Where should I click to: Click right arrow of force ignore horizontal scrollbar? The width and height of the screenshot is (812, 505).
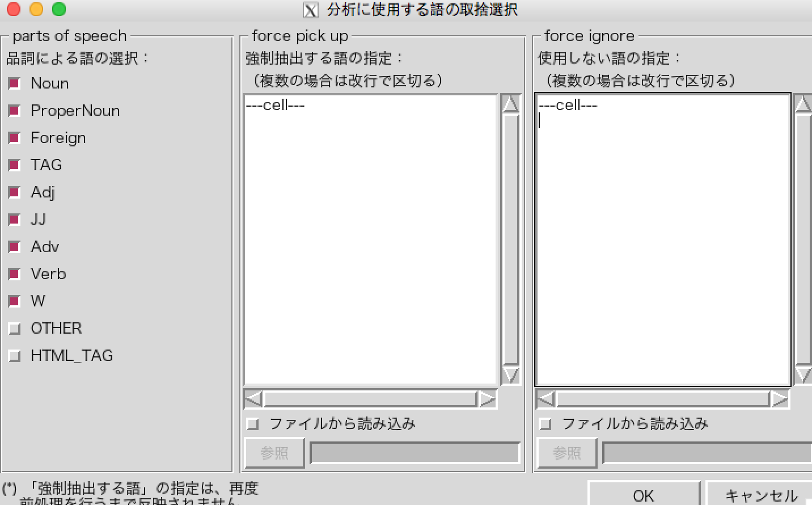coord(780,399)
